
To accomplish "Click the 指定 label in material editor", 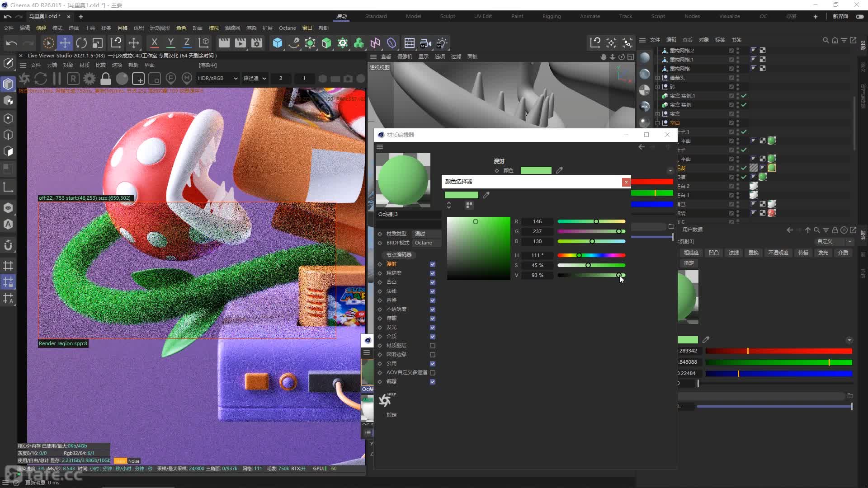I will (392, 415).
